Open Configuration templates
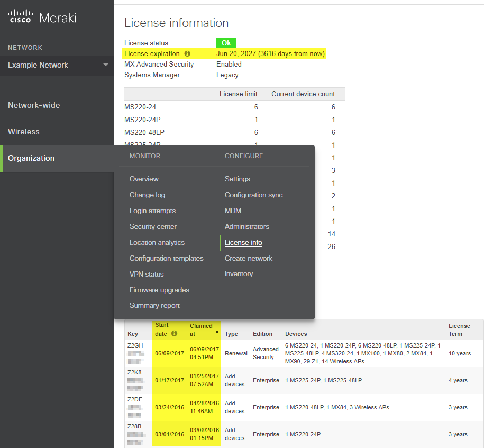Image resolution: width=484 pixels, height=448 pixels. tap(166, 259)
